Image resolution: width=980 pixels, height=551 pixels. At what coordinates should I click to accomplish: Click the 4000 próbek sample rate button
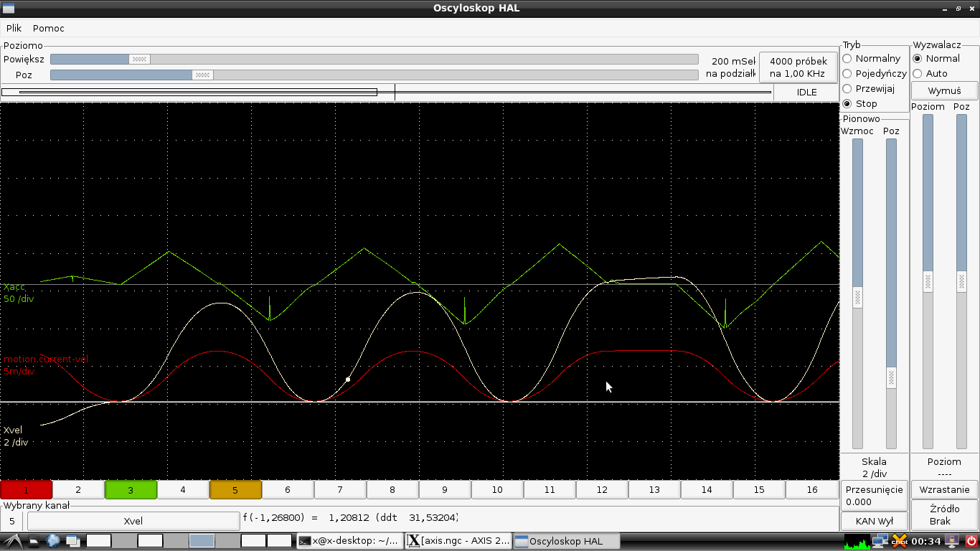click(798, 67)
